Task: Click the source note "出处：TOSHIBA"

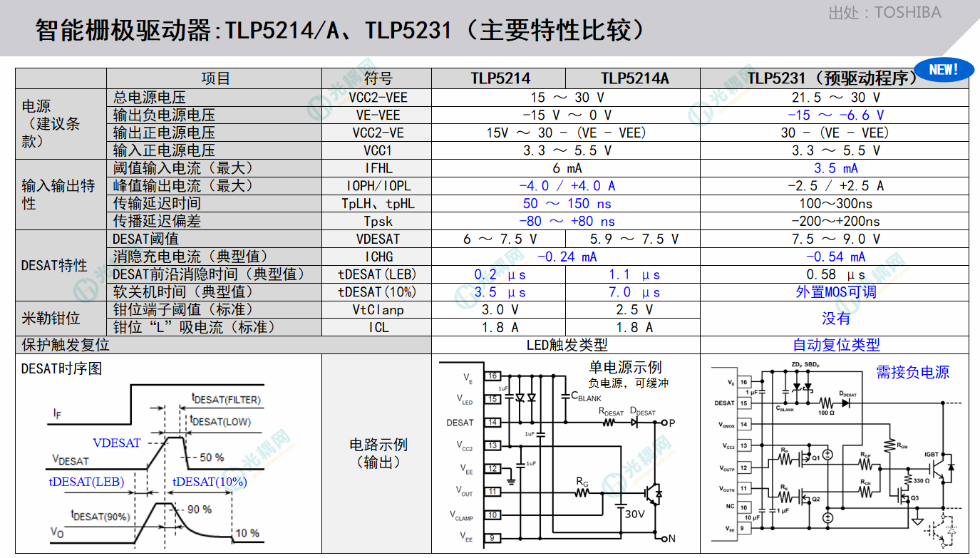Action: click(x=884, y=12)
